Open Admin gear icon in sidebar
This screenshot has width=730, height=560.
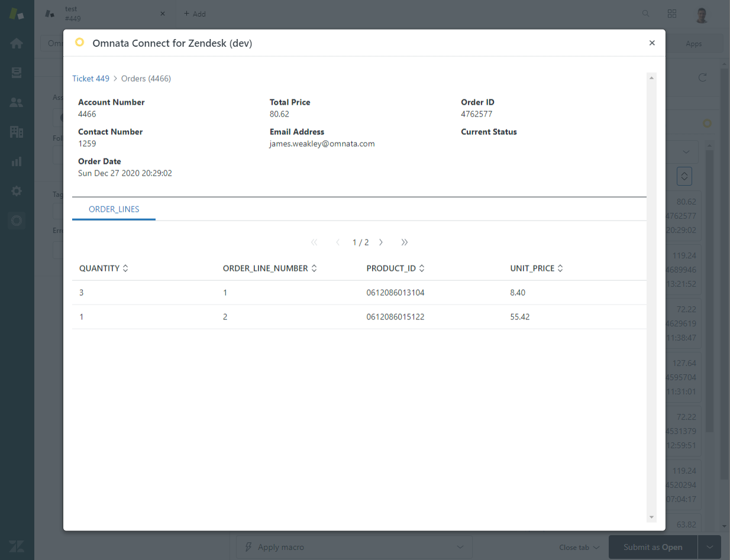click(17, 191)
